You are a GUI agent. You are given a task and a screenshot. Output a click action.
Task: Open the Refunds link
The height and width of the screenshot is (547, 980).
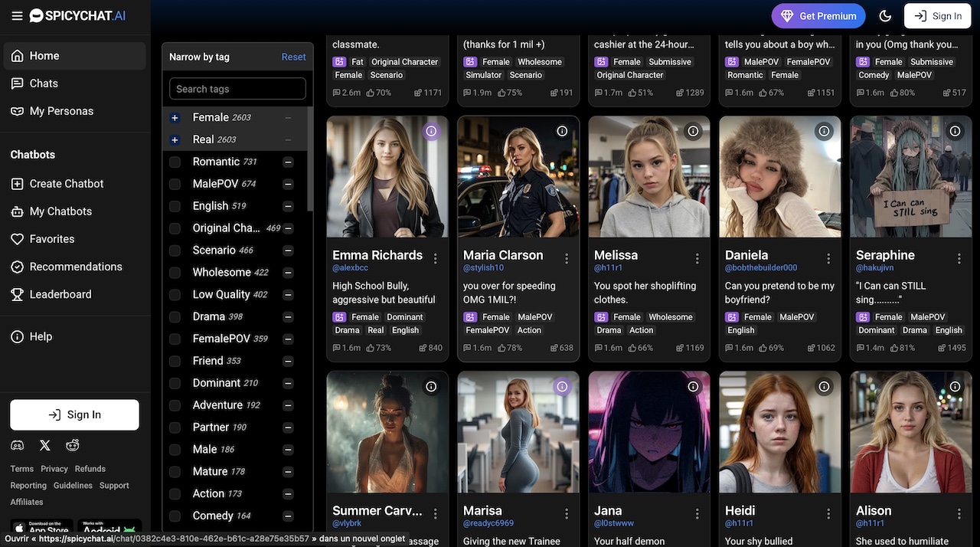tap(90, 469)
